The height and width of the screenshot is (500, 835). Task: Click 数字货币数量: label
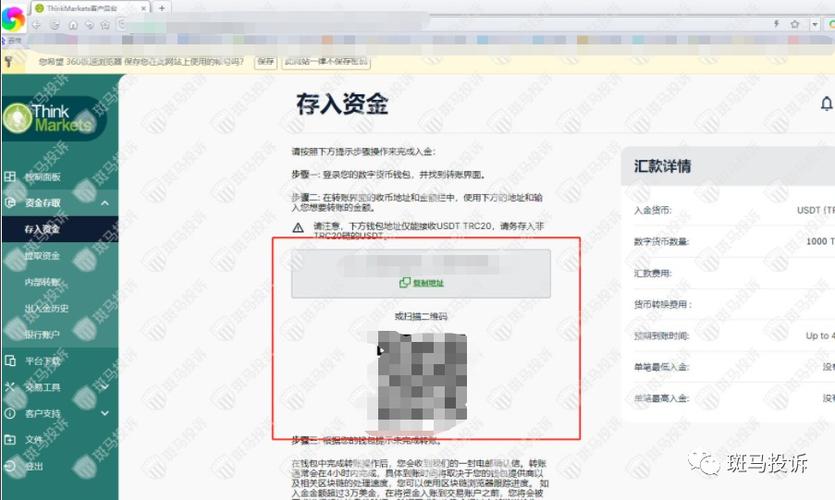tap(661, 242)
